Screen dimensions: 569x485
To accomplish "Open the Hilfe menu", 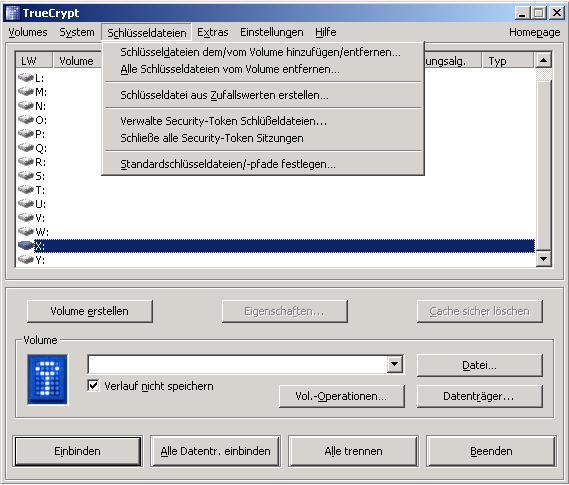I will 326,32.
